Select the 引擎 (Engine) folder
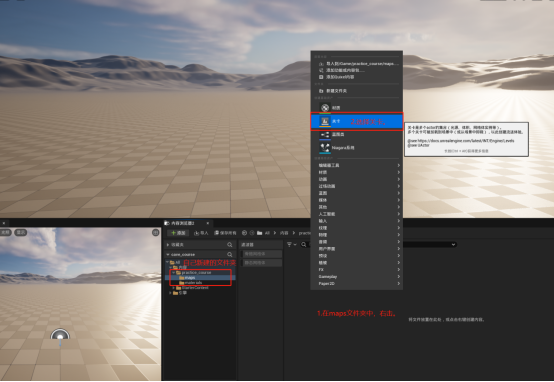The image size is (554, 382). coord(180,293)
